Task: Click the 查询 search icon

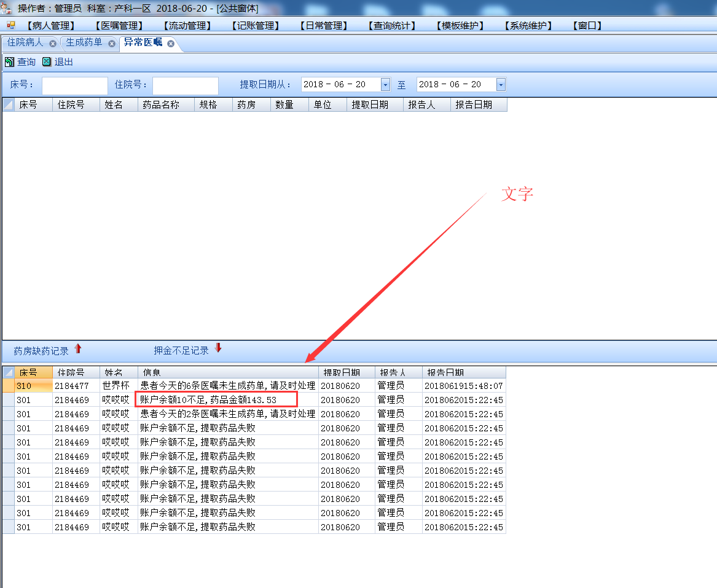Action: (x=9, y=61)
